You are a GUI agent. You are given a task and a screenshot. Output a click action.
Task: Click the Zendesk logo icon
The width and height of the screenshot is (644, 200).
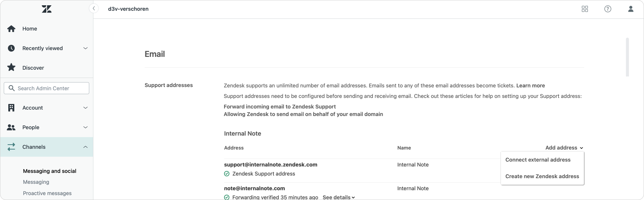pyautogui.click(x=47, y=9)
